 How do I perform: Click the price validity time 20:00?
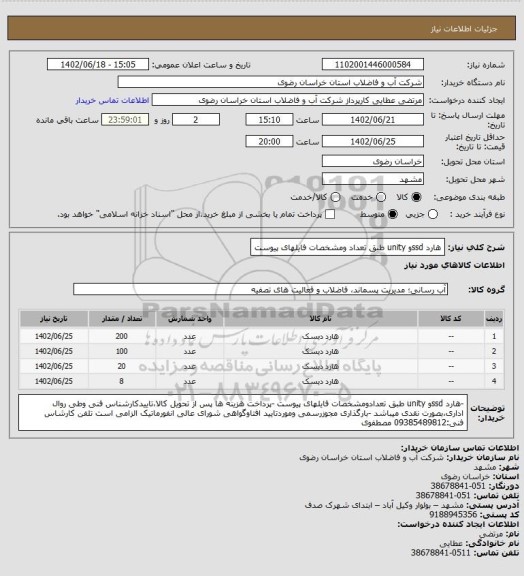[269, 141]
